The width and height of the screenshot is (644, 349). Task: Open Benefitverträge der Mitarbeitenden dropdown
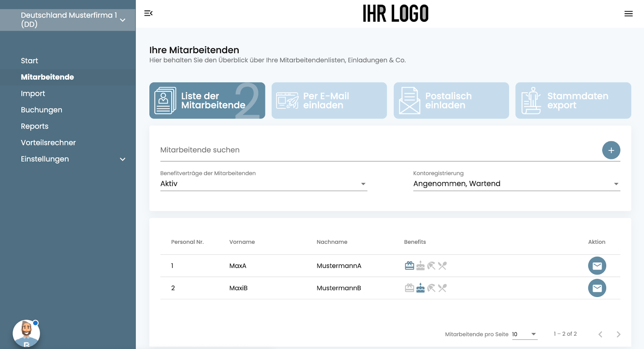click(x=264, y=184)
